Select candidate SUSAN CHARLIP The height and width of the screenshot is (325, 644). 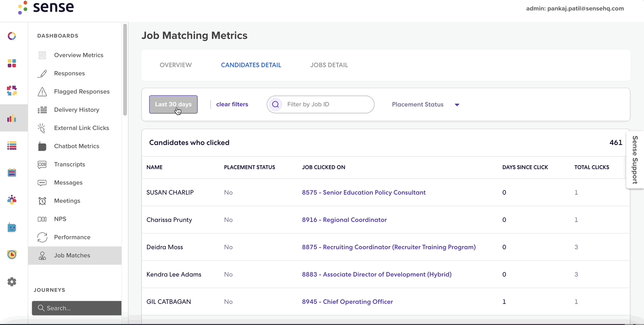click(x=170, y=193)
